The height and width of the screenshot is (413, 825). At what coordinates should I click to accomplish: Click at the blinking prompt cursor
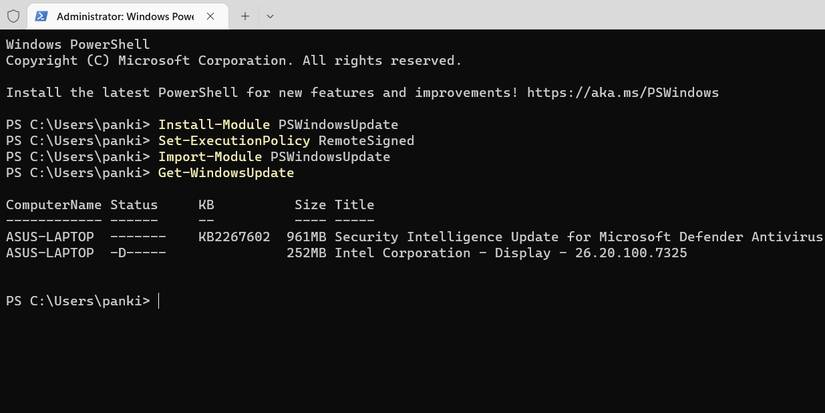pos(159,301)
